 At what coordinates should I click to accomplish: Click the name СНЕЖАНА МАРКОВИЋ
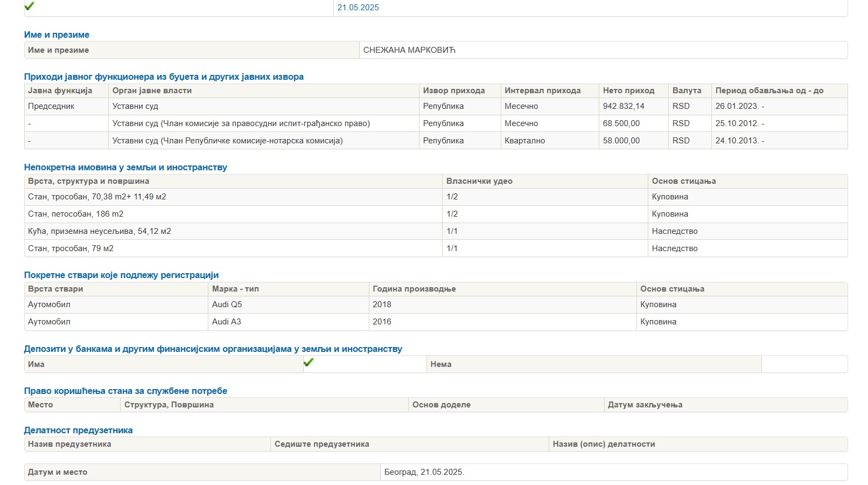pyautogui.click(x=409, y=50)
